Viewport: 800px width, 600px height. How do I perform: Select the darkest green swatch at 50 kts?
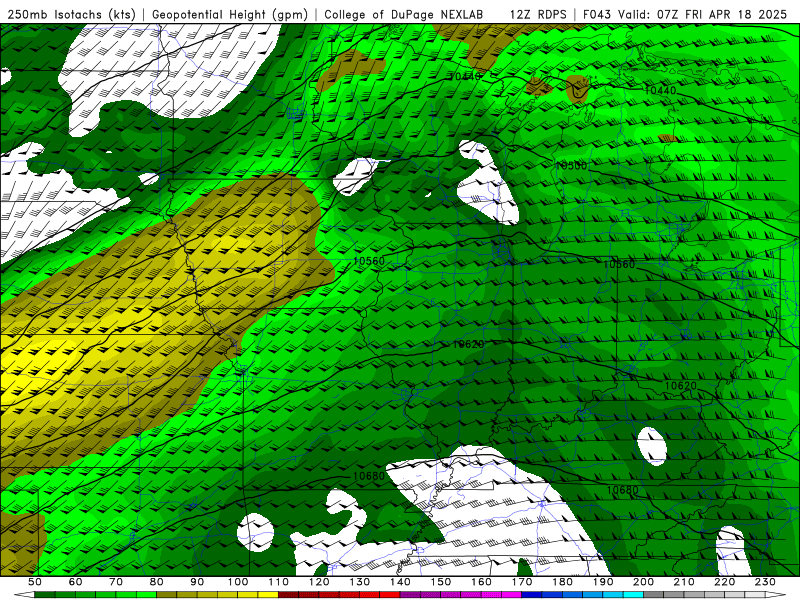[x=44, y=595]
